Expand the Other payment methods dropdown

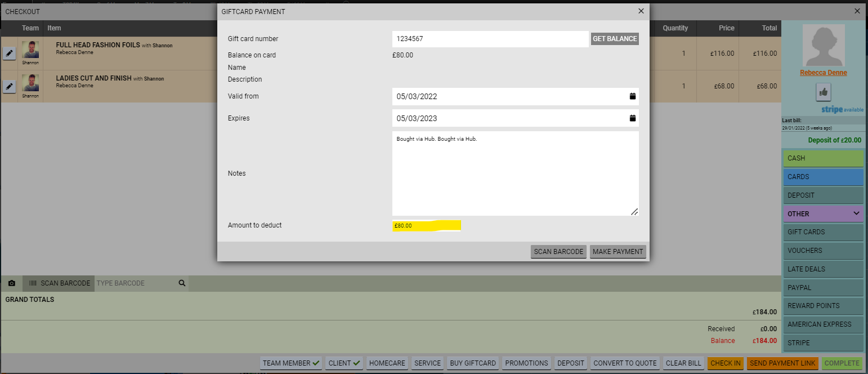(x=822, y=214)
